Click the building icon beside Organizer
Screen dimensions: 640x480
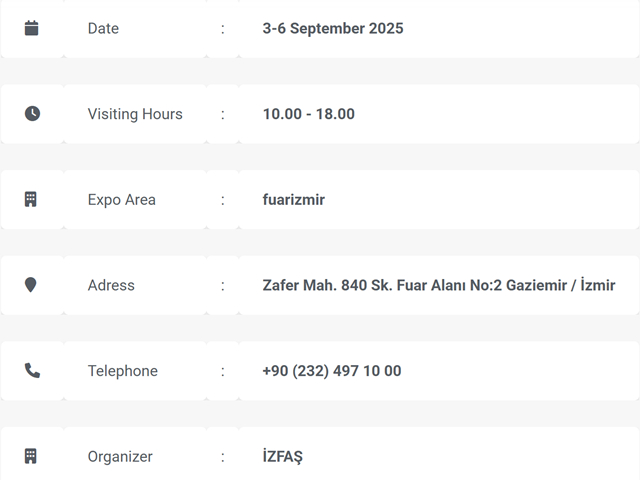pos(31,456)
